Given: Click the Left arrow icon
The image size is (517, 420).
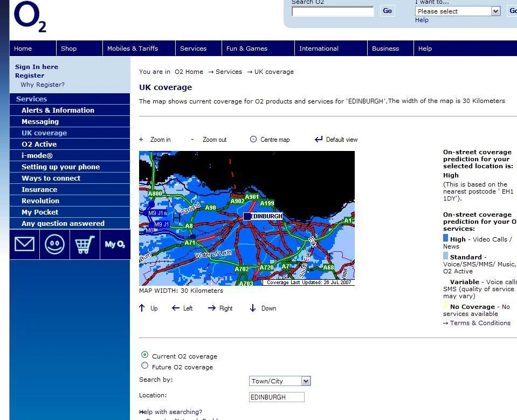Looking at the screenshot, I should [x=176, y=308].
